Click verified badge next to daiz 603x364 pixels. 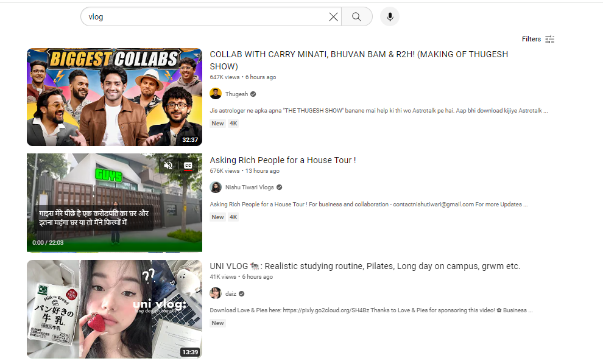[242, 293]
